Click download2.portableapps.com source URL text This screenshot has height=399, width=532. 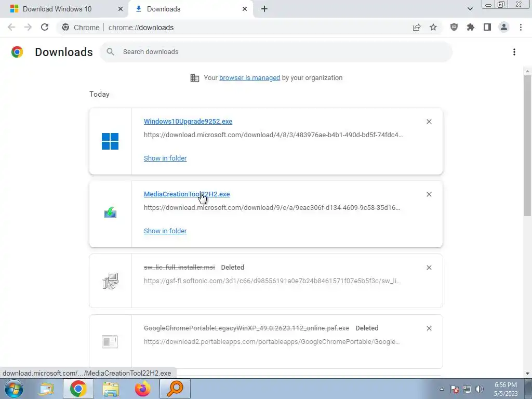point(271,342)
